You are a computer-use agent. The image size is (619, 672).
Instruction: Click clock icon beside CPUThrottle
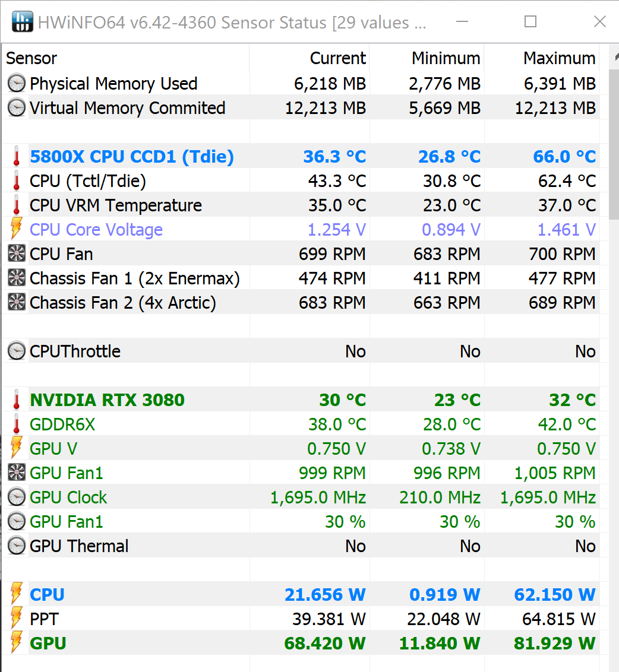click(x=17, y=351)
